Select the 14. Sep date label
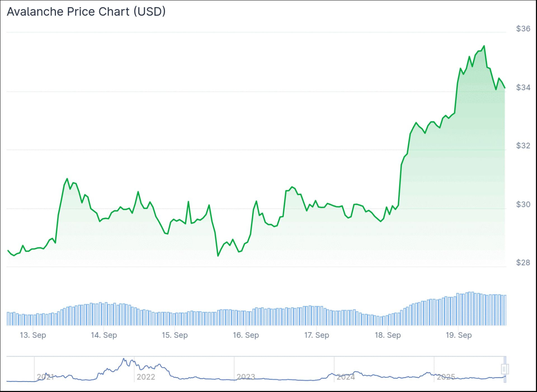 click(x=104, y=335)
